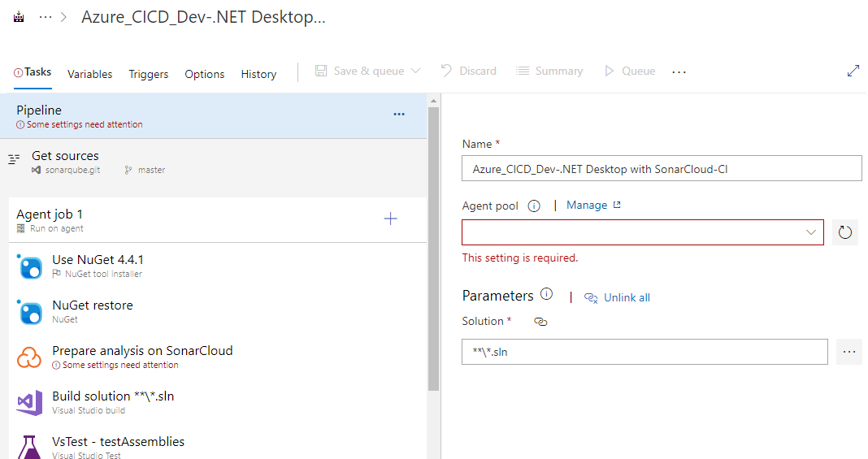
Task: Open the Summary view
Action: coord(549,71)
